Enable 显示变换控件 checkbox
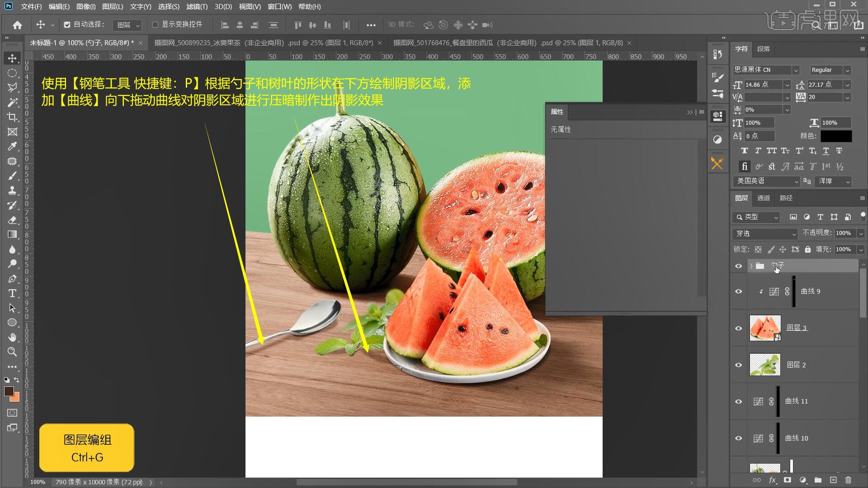The width and height of the screenshot is (868, 488). point(155,25)
